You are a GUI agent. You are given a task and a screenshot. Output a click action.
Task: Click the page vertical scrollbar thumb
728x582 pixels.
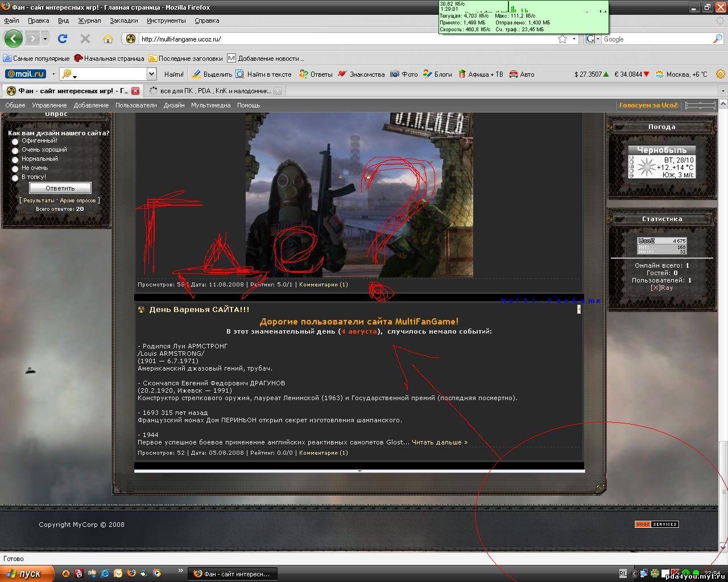[x=723, y=492]
